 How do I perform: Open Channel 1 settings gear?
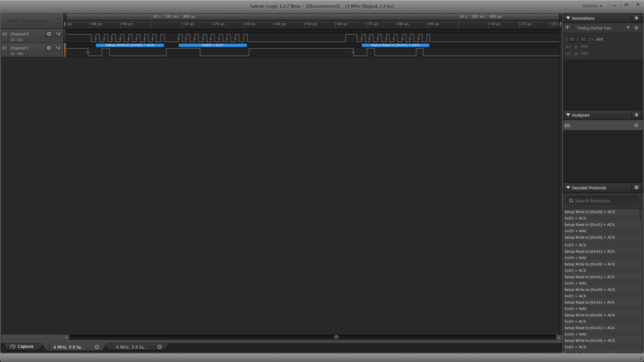pyautogui.click(x=49, y=48)
